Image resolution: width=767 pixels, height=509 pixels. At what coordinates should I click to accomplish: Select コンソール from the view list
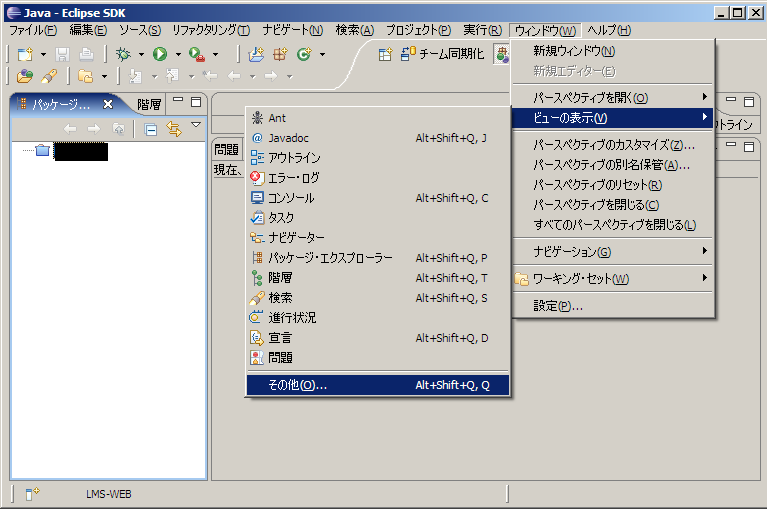pos(291,198)
